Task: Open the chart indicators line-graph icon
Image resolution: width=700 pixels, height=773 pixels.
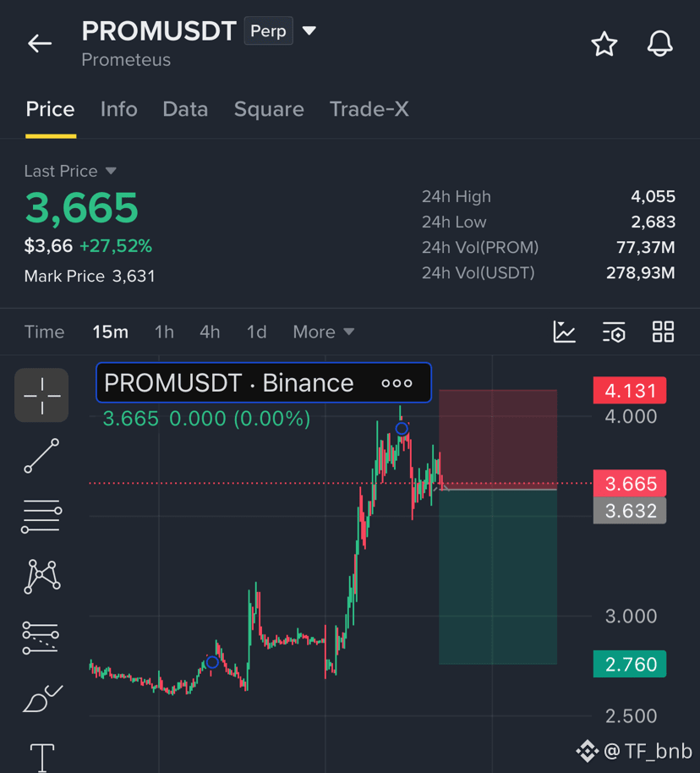Action: pyautogui.click(x=565, y=332)
